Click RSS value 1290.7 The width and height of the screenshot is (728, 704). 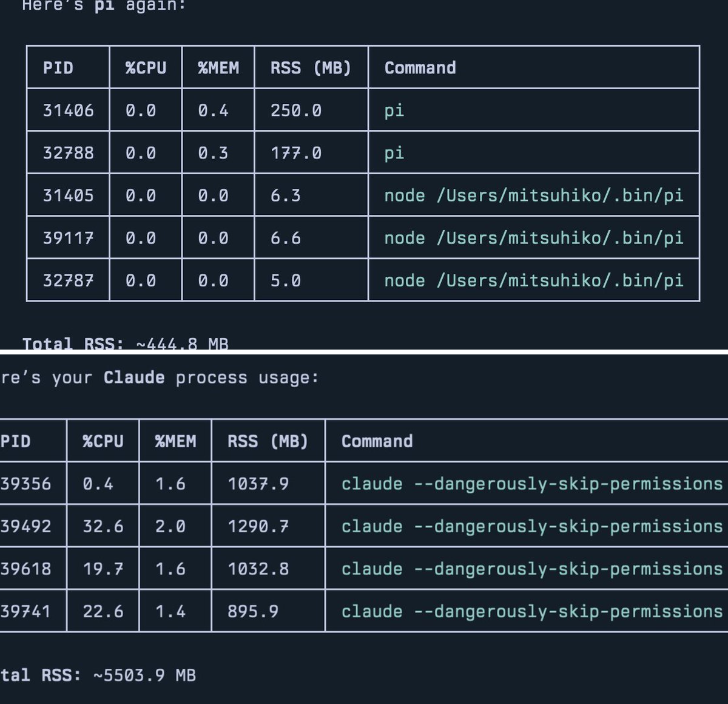258,526
